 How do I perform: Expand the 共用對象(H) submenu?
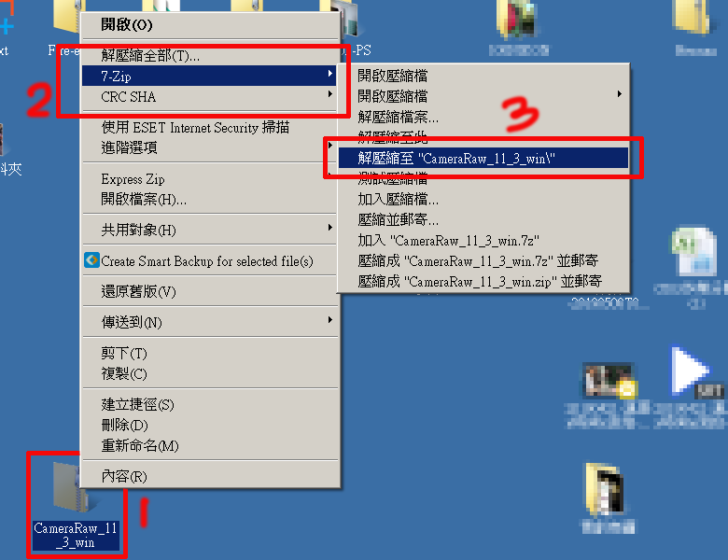[x=209, y=230]
